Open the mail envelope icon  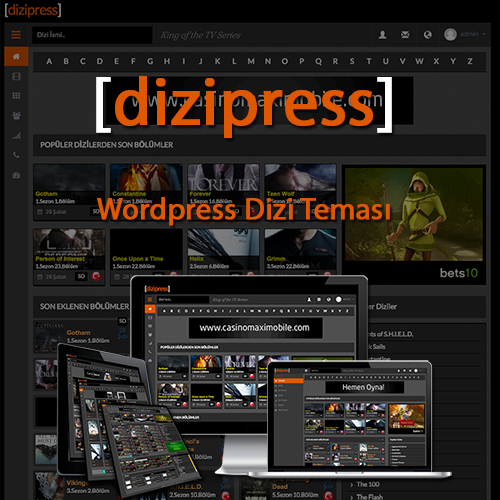(x=405, y=35)
